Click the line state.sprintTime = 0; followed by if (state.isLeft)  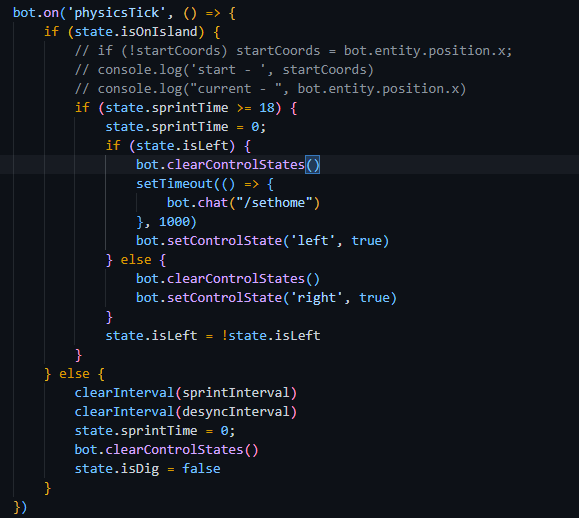coord(185,127)
